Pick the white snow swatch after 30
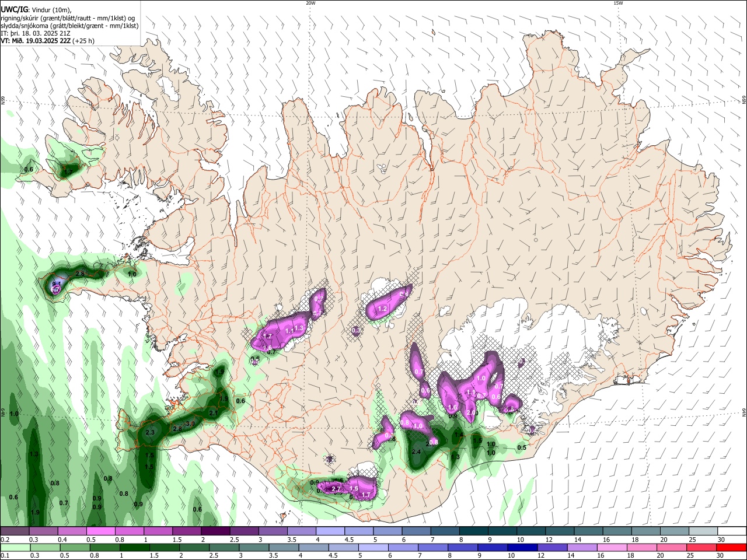Viewport: 747px width, 560px height. [731, 531]
